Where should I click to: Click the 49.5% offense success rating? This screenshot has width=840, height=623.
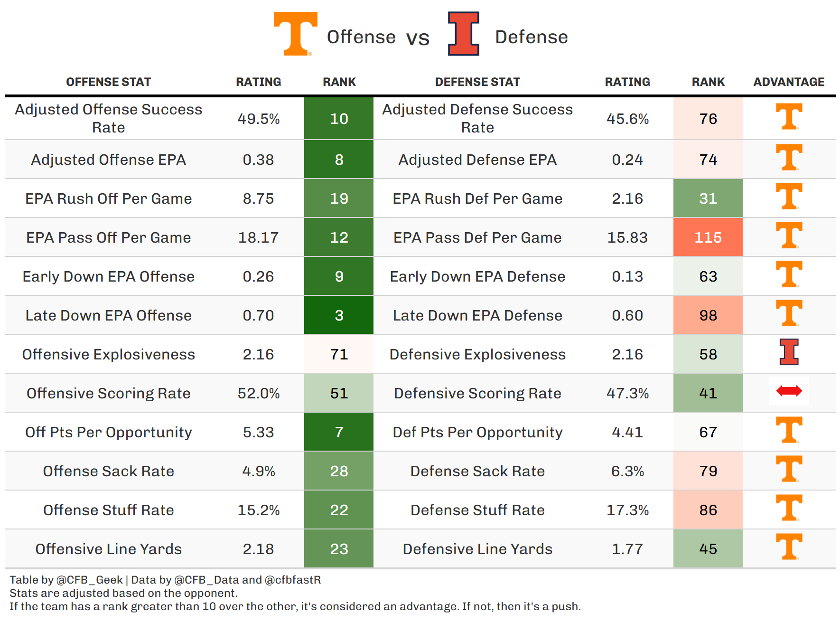(259, 119)
